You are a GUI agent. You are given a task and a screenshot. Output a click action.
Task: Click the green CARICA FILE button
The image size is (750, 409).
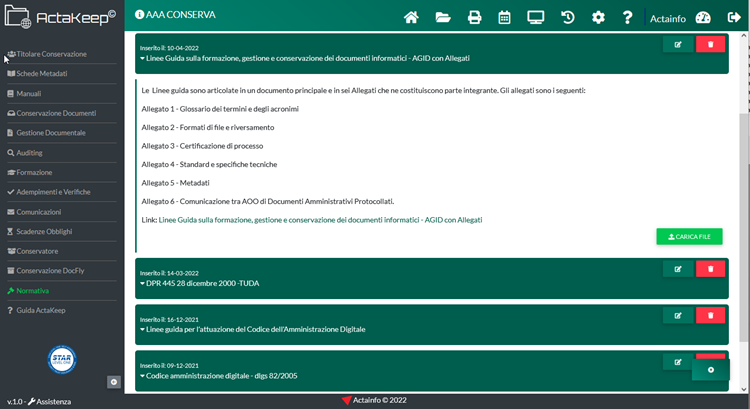(x=689, y=237)
